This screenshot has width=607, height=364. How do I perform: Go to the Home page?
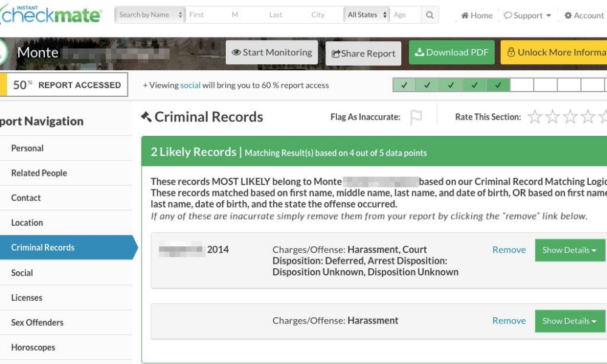pyautogui.click(x=476, y=16)
